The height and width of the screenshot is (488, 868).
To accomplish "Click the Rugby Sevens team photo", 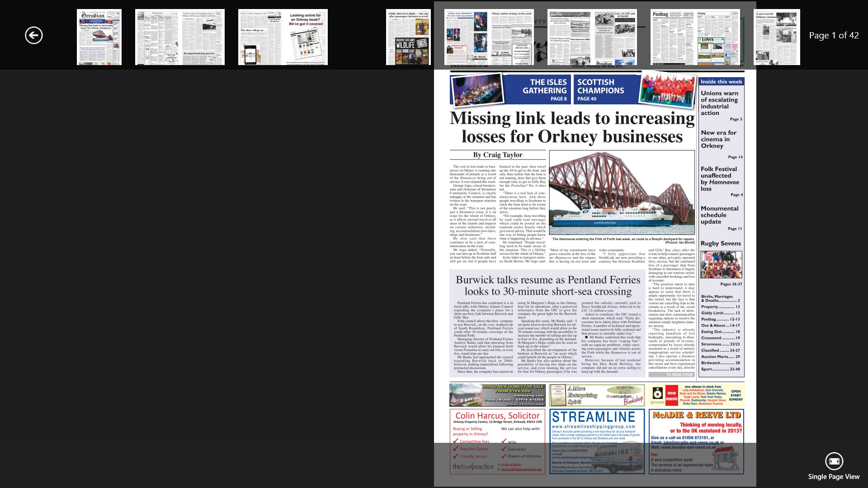I will point(721,265).
